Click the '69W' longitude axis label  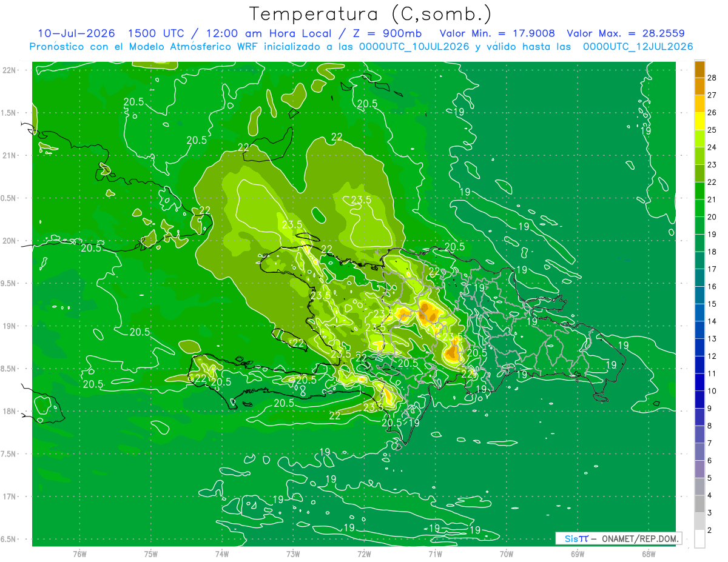[x=577, y=554]
